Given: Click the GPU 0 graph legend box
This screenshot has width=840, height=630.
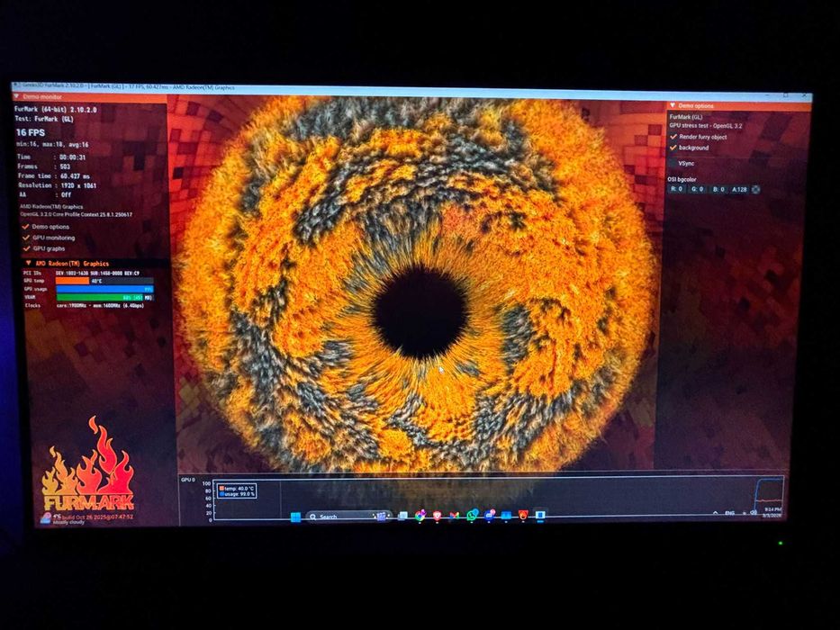Looking at the screenshot, I should 237,490.
